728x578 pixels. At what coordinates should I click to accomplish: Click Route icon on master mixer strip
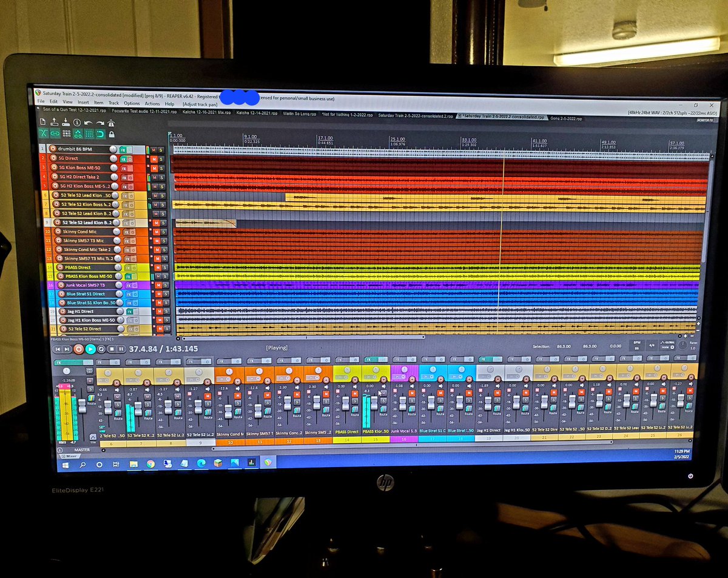(x=92, y=398)
